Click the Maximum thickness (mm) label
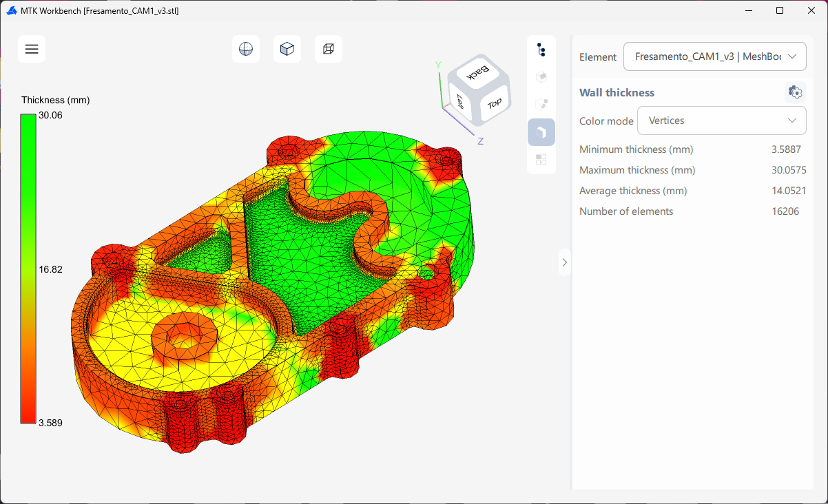This screenshot has height=504, width=828. point(637,170)
